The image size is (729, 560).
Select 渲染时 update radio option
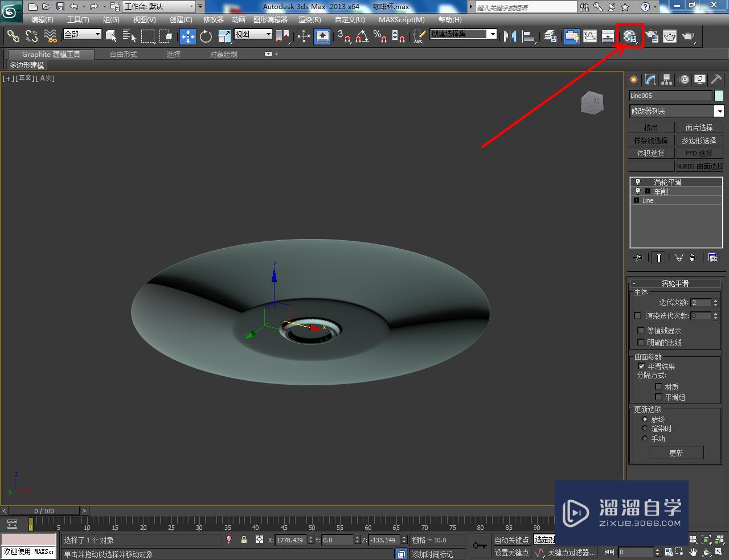(x=645, y=429)
